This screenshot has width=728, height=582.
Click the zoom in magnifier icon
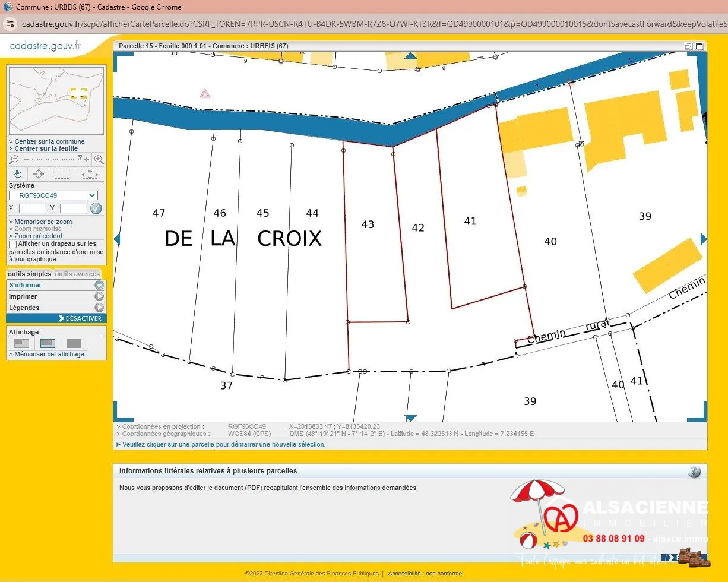99,160
